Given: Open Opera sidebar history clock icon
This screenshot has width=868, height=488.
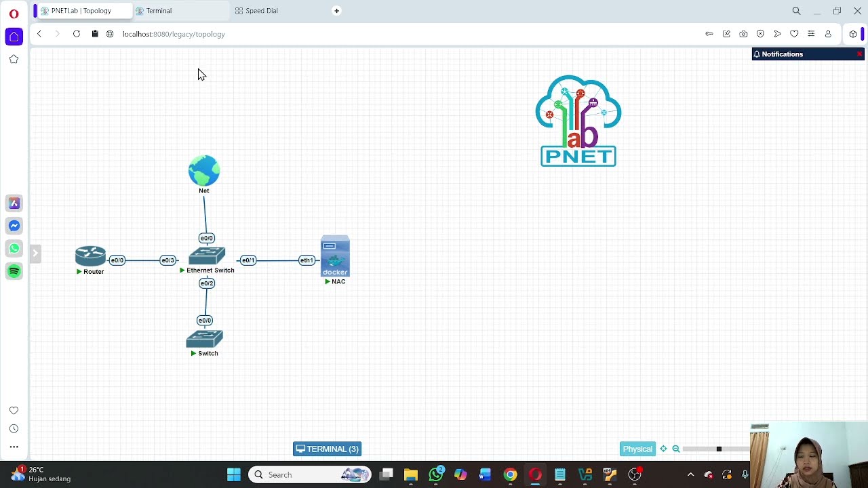Looking at the screenshot, I should [x=14, y=428].
